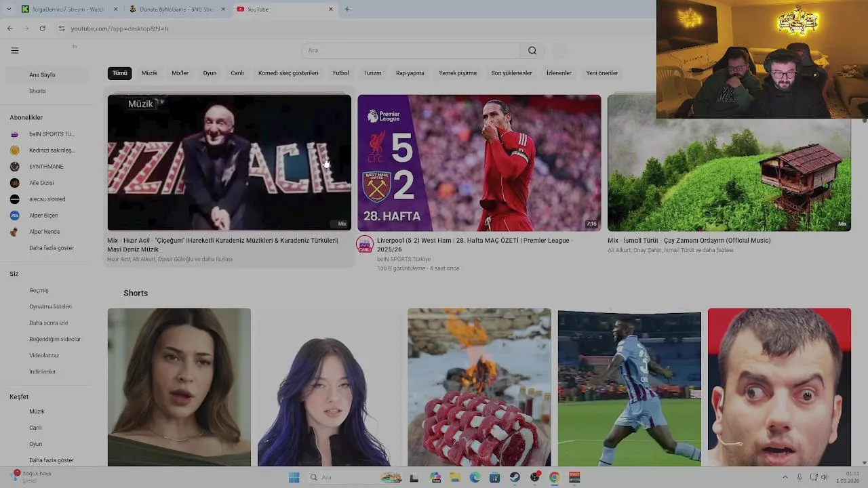Open Daha sonra izle in sidebar
The height and width of the screenshot is (488, 868).
pos(46,323)
